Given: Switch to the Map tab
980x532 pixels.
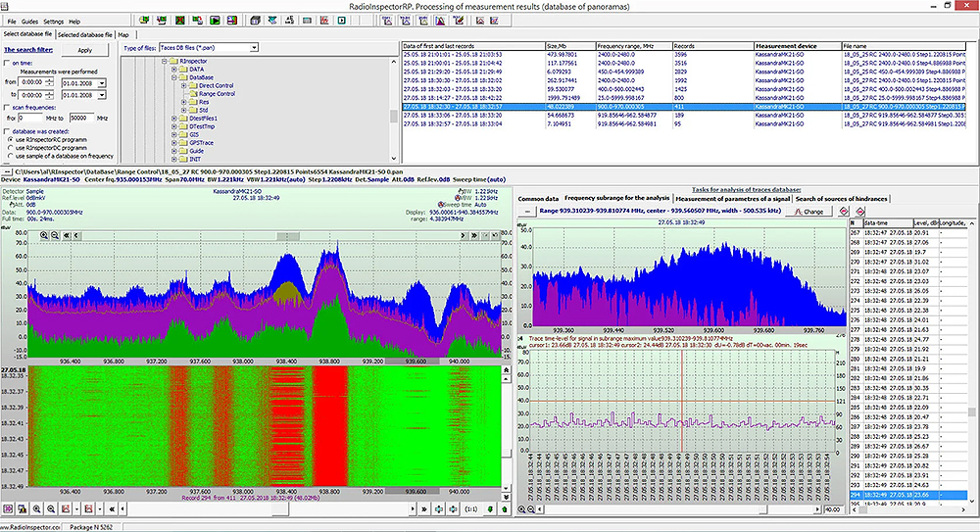Looking at the screenshot, I should 123,34.
